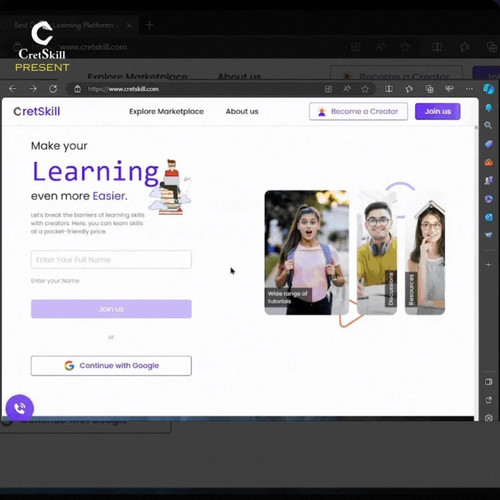Start Read aloud from the address bar

tap(347, 89)
